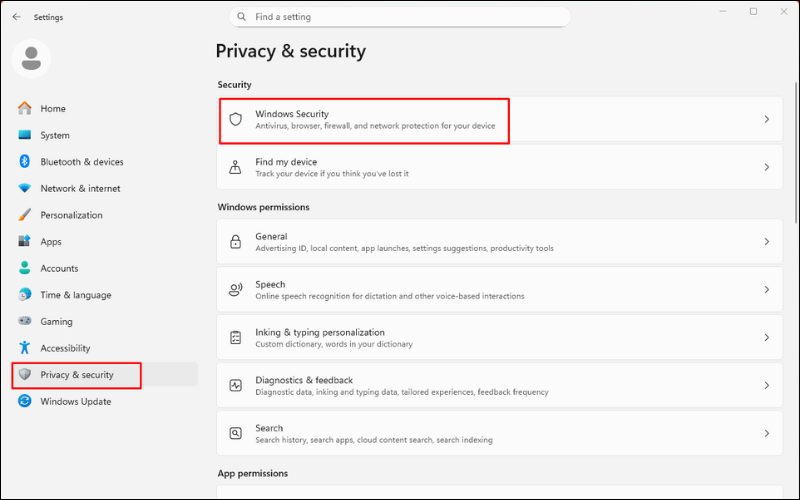800x500 pixels.
Task: Click the Apps icon in sidebar
Action: [24, 241]
